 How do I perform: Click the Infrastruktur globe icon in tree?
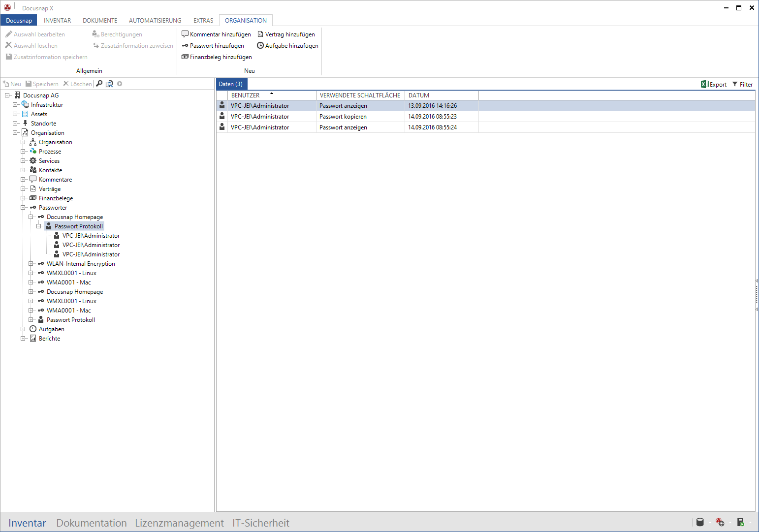[x=25, y=104]
